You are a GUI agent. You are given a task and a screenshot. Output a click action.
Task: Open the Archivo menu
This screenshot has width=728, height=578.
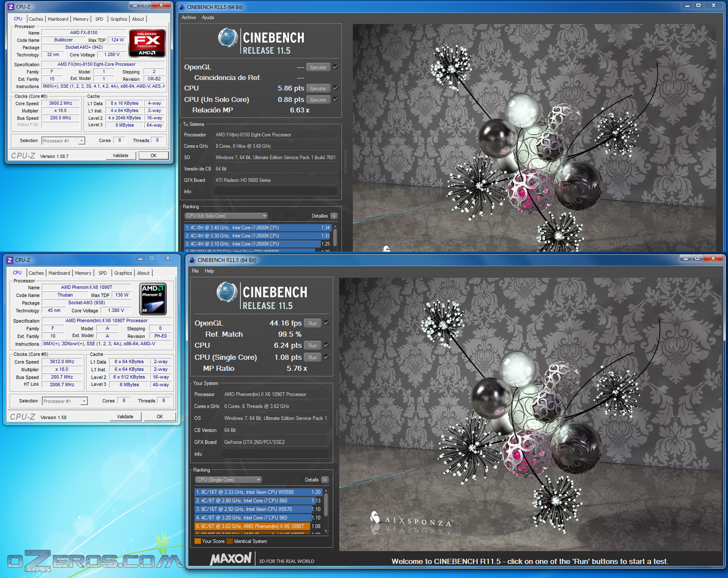pos(189,17)
